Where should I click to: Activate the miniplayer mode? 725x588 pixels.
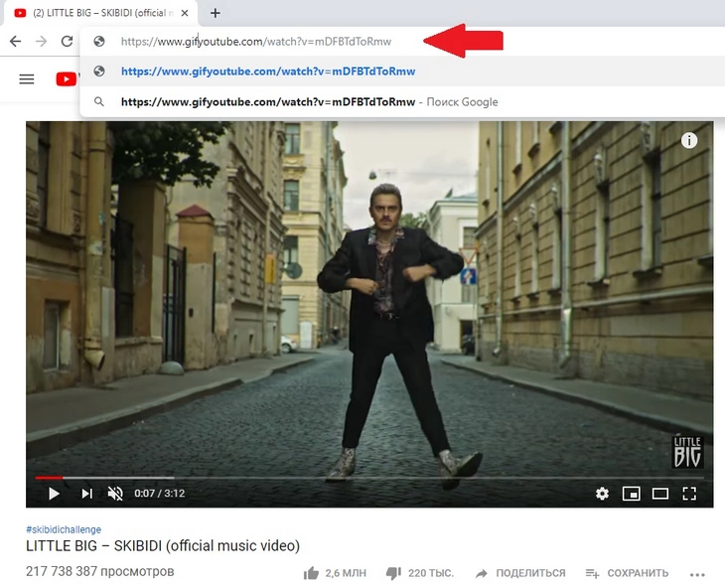(x=631, y=494)
